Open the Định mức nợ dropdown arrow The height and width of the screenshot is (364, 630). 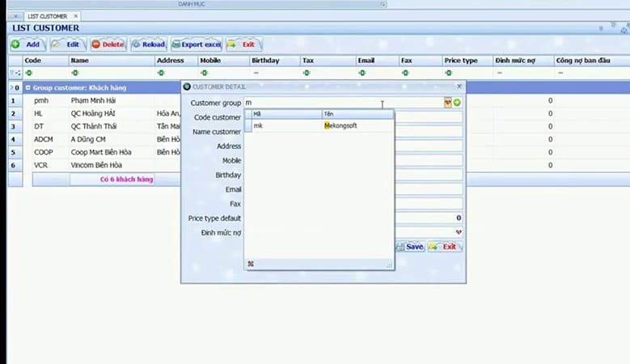459,232
